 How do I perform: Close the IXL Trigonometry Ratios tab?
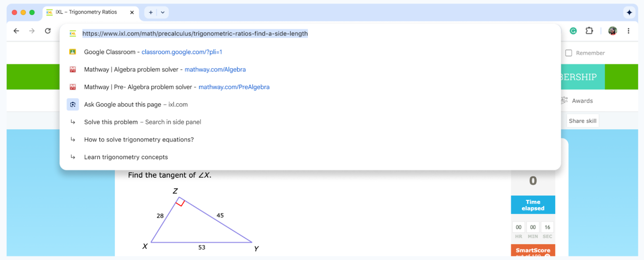pyautogui.click(x=132, y=12)
